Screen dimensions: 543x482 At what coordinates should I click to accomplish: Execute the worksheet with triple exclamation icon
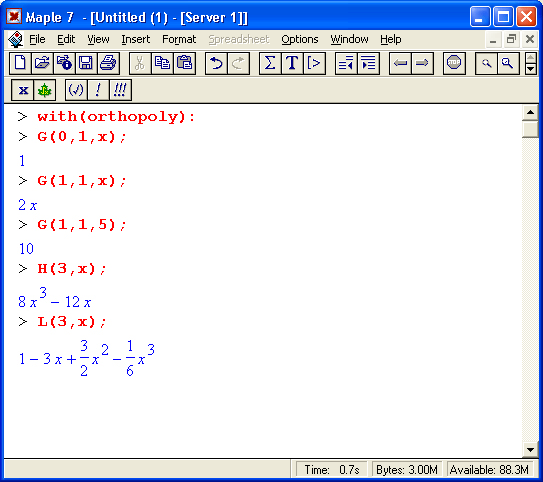pyautogui.click(x=120, y=90)
